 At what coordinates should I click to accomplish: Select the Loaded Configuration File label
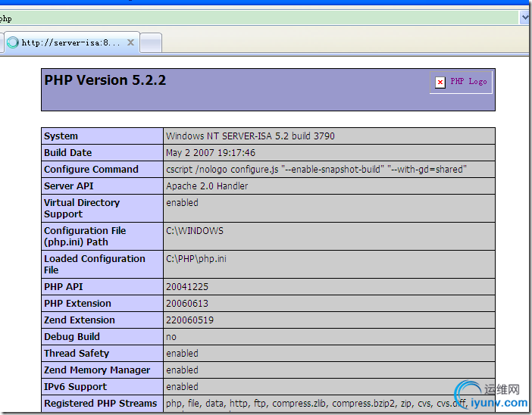[95, 264]
